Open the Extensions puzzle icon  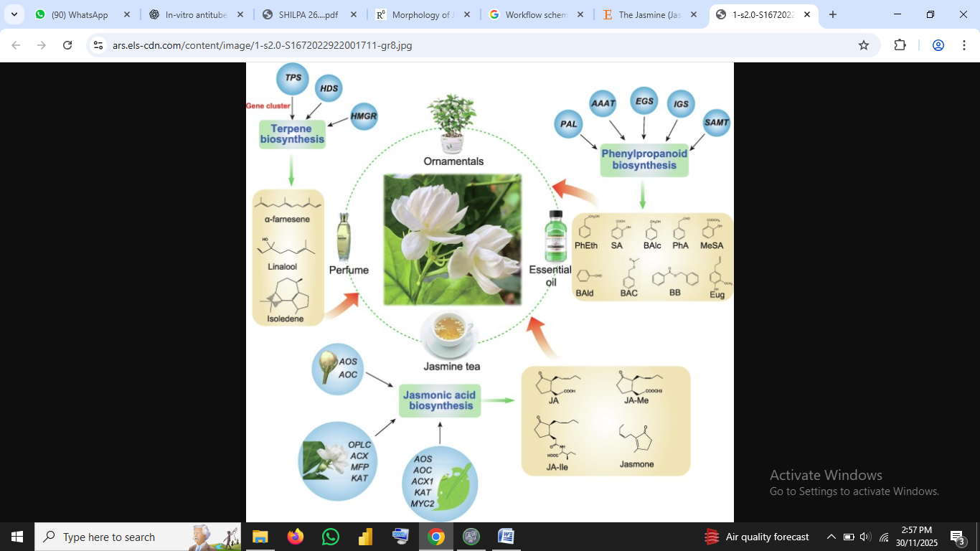pos(900,45)
